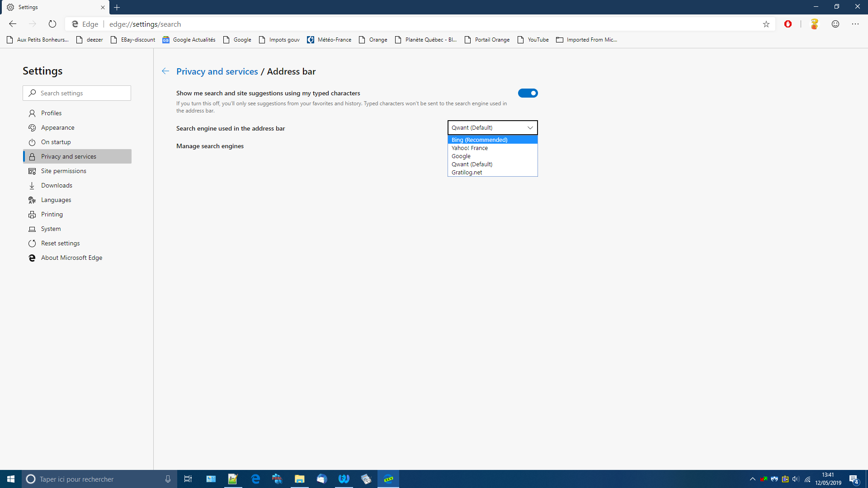The width and height of the screenshot is (868, 488).
Task: Open a new tab with plus button
Action: point(117,7)
